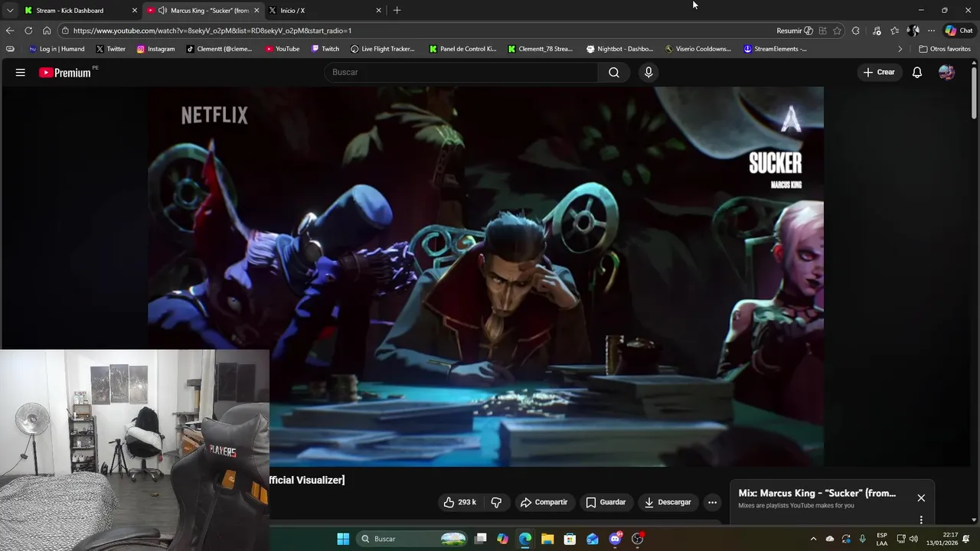The image size is (980, 551).
Task: Open the YouTube account avatar menu
Action: point(946,73)
